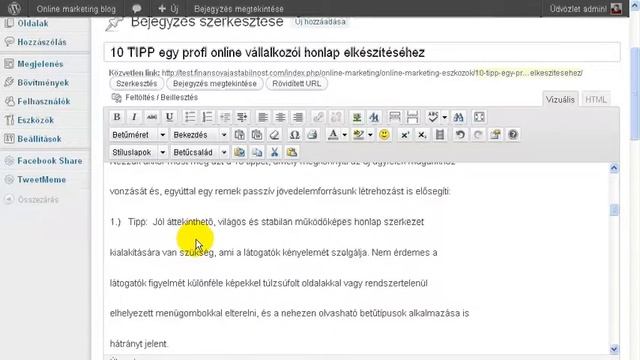Toggle underline formatting
The image size is (640, 360).
[169, 117]
